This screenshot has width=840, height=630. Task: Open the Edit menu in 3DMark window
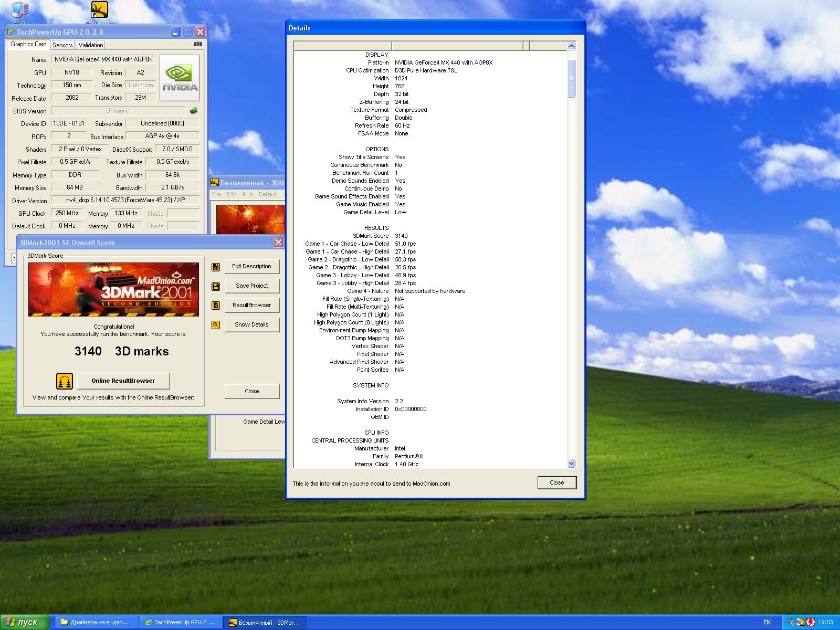[x=232, y=194]
